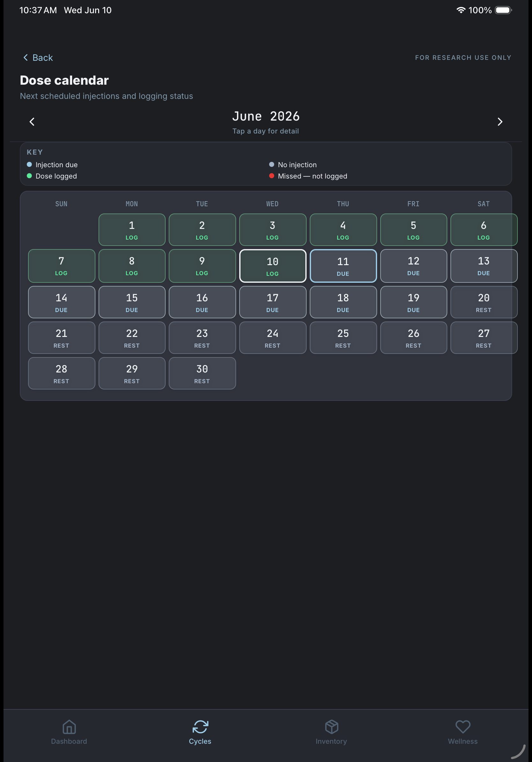This screenshot has height=762, width=532.
Task: Tap 'No injection' key label
Action: 297,165
